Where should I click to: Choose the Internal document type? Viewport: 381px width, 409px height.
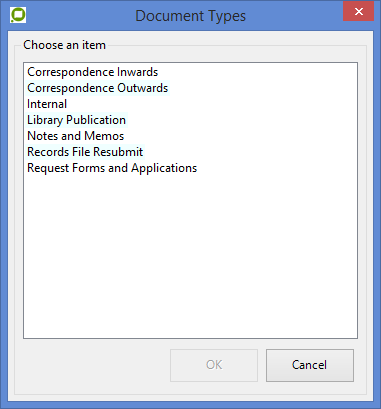tap(47, 104)
